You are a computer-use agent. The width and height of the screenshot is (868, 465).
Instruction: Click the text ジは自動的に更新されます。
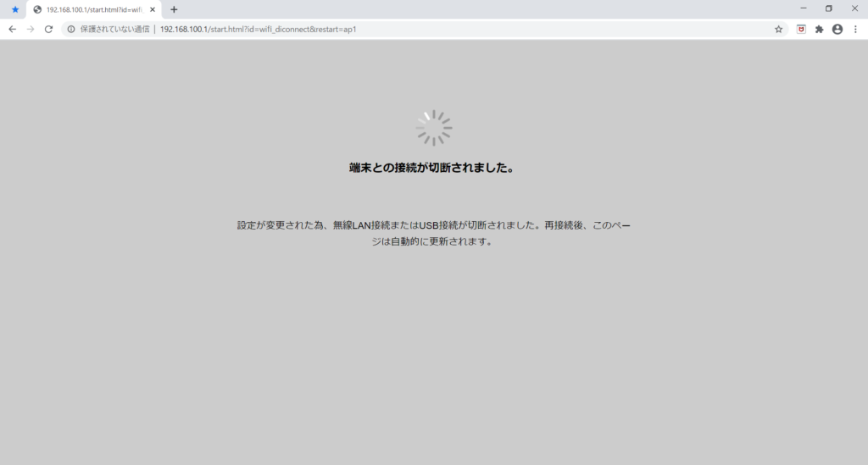(433, 241)
